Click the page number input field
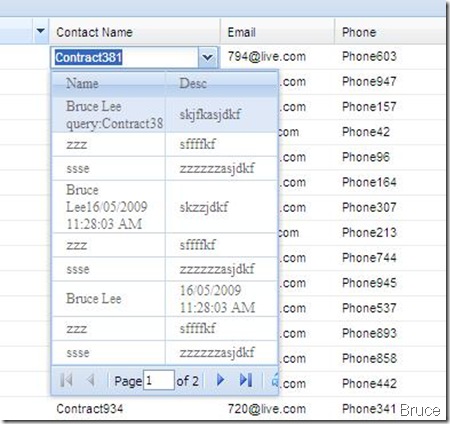The height and width of the screenshot is (424, 450). coord(159,380)
